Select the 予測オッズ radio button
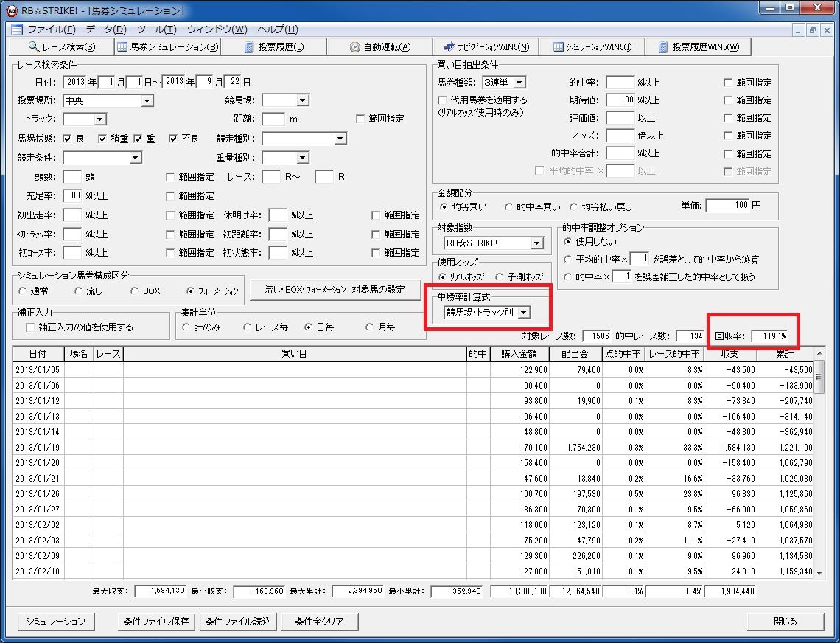The height and width of the screenshot is (643, 840). (500, 277)
